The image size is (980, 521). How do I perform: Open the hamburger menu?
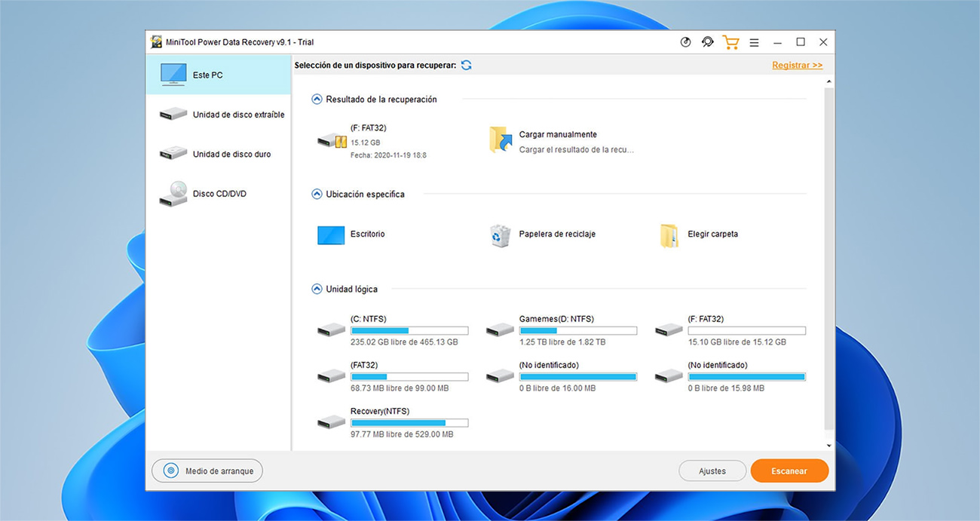[754, 42]
